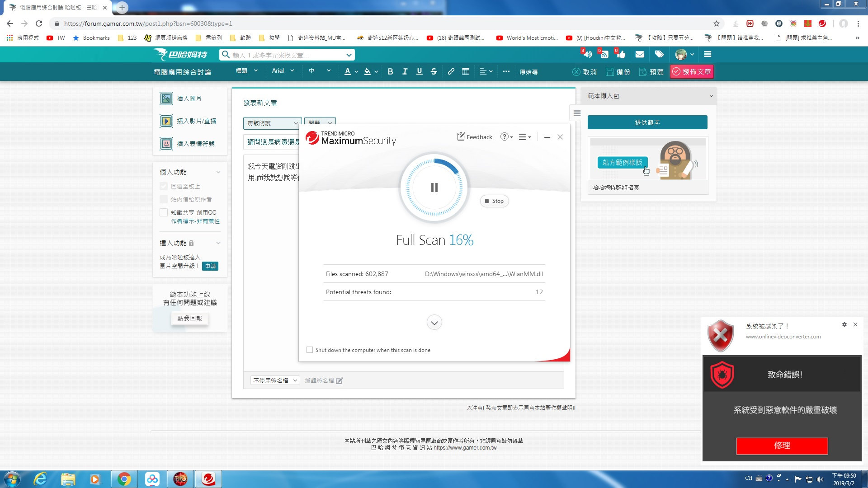Open the mail inbox icon
The height and width of the screenshot is (488, 868).
(x=639, y=54)
